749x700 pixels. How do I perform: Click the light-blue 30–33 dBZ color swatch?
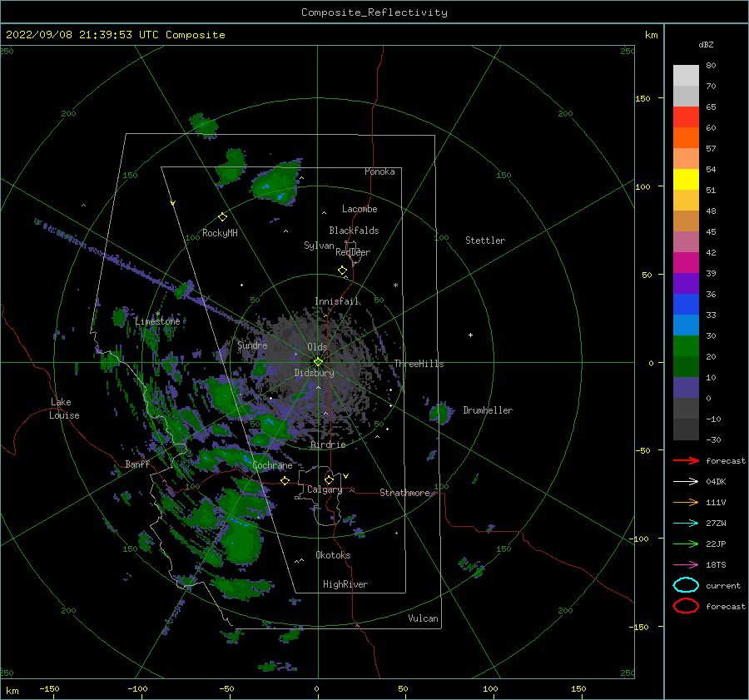(x=686, y=325)
